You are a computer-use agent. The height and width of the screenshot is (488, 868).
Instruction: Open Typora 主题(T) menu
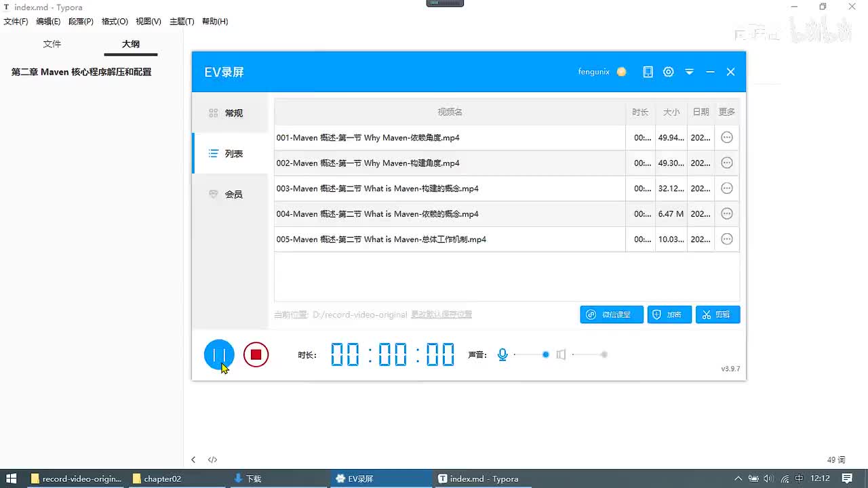tap(182, 22)
